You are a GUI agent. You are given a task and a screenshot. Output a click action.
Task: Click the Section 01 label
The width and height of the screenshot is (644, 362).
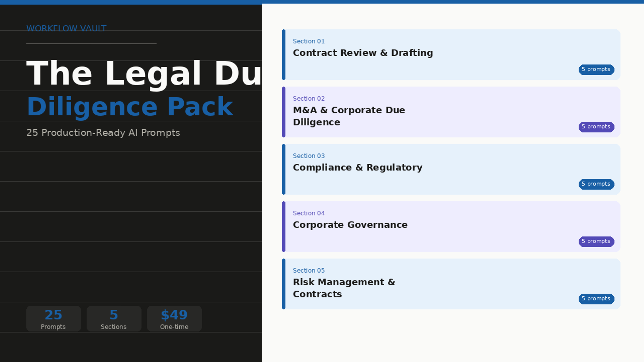click(x=309, y=41)
